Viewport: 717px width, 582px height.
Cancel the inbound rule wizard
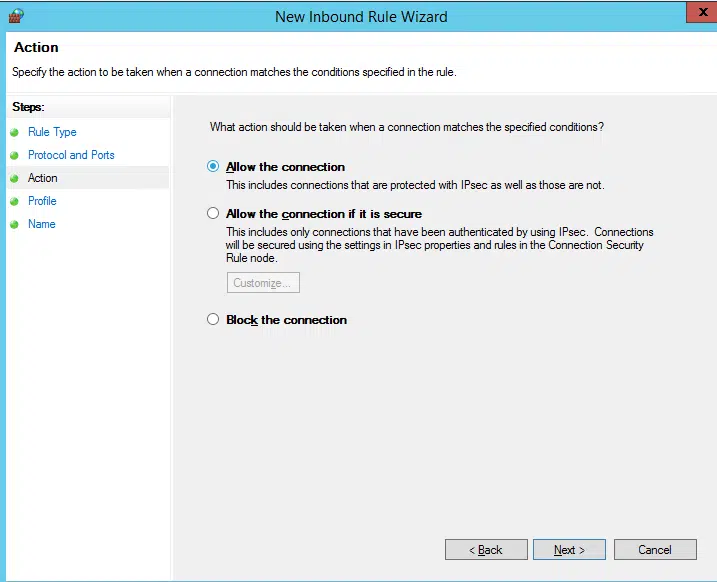pyautogui.click(x=655, y=550)
